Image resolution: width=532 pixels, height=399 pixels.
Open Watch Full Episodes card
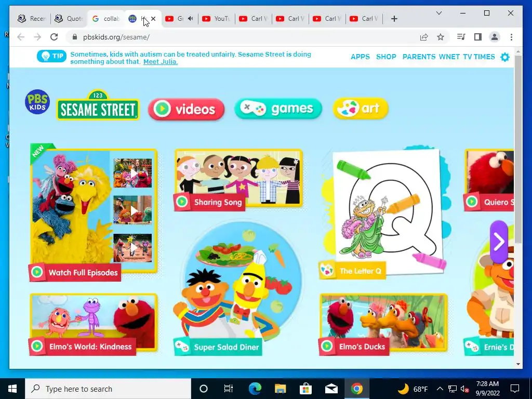(x=94, y=214)
